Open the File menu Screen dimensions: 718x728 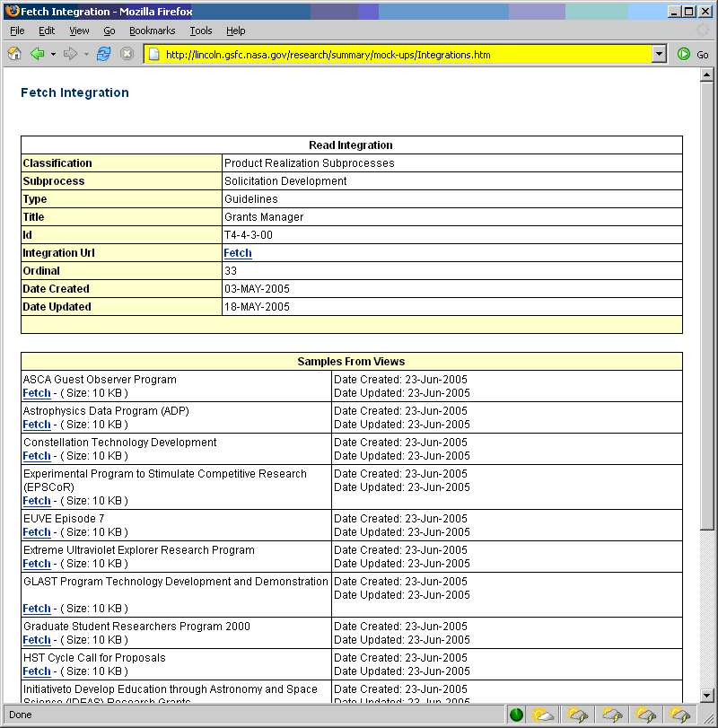pyautogui.click(x=17, y=31)
